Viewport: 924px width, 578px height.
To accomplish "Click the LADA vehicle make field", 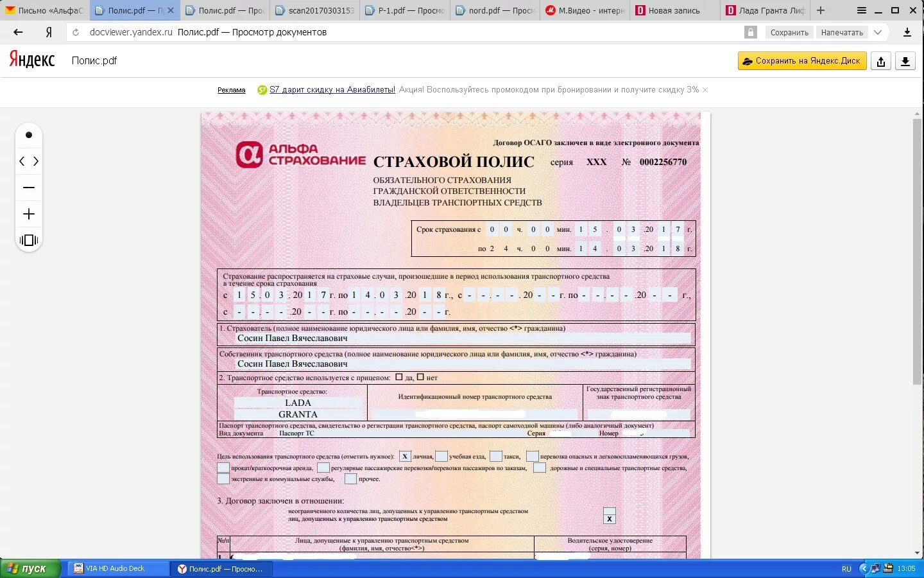I will pyautogui.click(x=298, y=403).
